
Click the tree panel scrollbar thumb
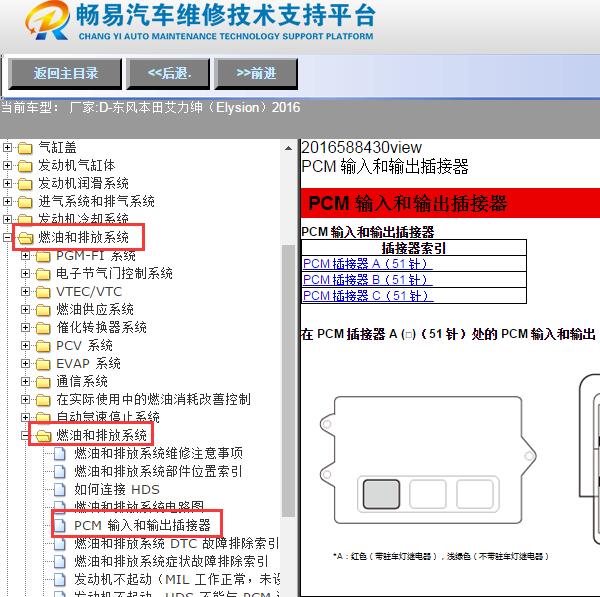point(289,381)
